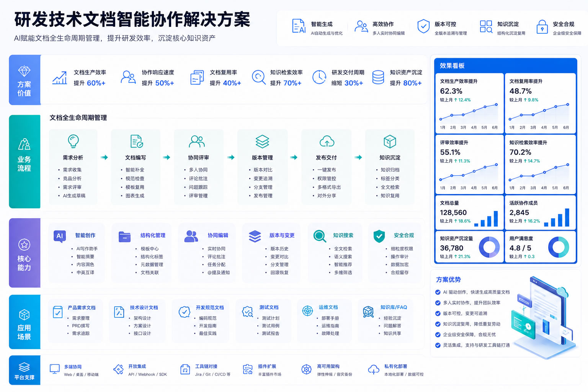588x392 pixels.
Task: Click the 知识搜索 magnifier icon
Action: (x=320, y=236)
